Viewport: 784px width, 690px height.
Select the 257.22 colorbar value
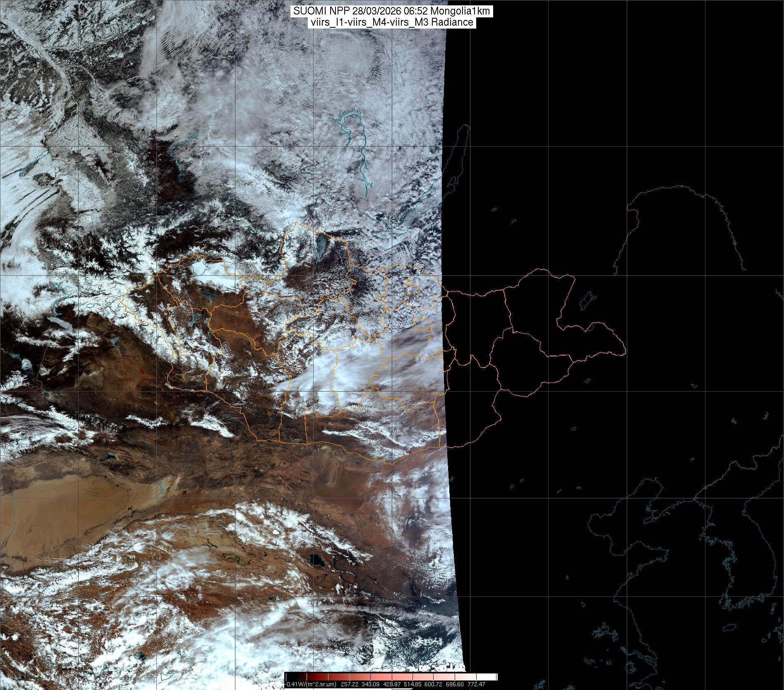(x=350, y=684)
